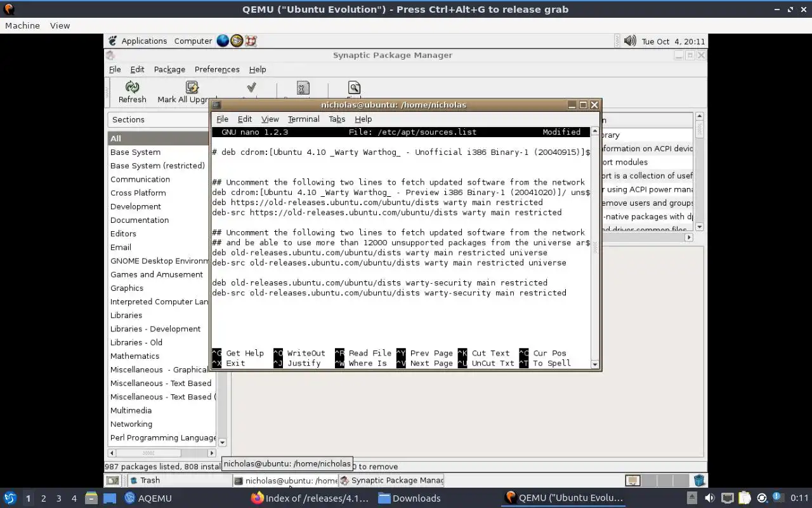Click the Synaptic package list scroll-down arrow

click(700, 227)
